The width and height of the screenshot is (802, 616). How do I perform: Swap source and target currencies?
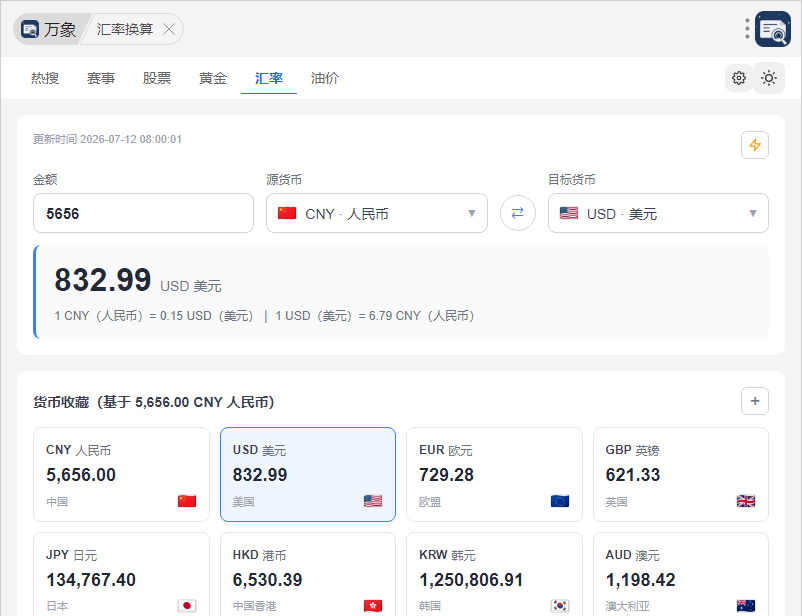pos(518,213)
